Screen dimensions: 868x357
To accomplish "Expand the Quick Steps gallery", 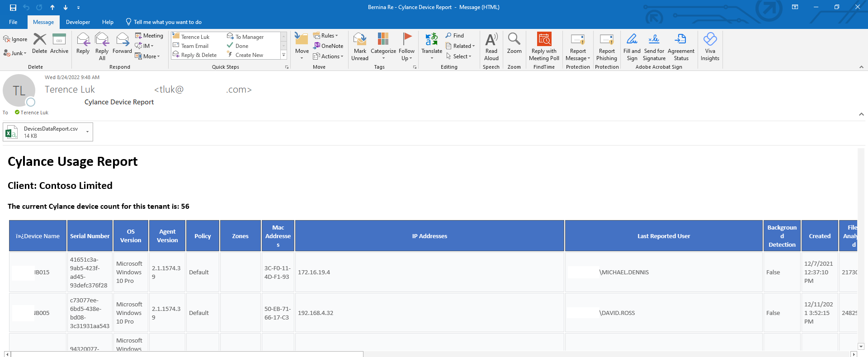I will (284, 55).
